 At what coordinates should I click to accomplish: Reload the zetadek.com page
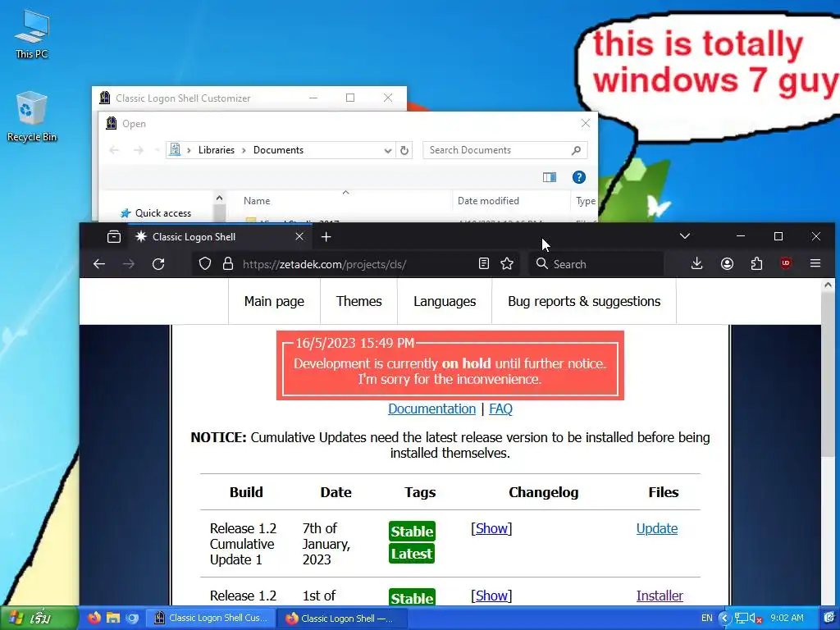coord(158,263)
